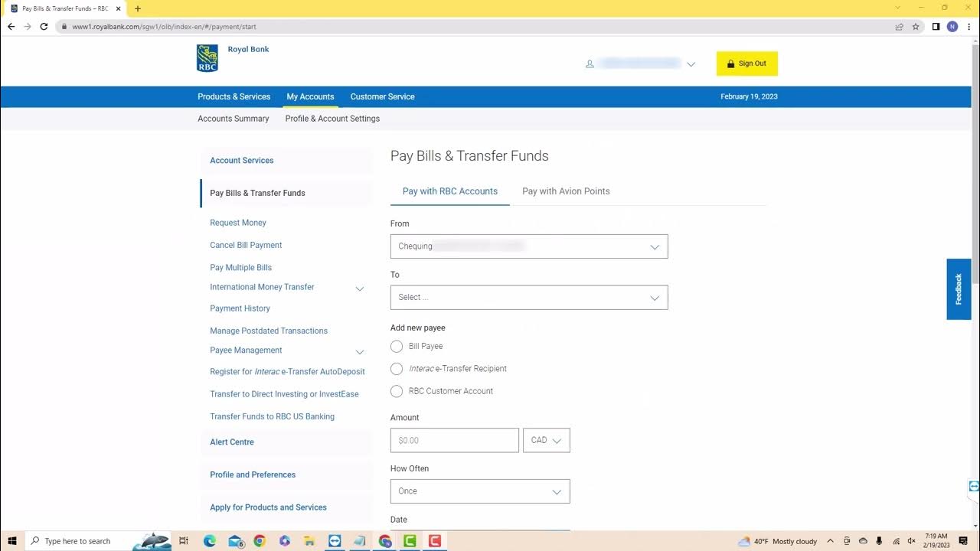The image size is (980, 551).
Task: Reload the page with browser refresh icon
Action: pyautogui.click(x=44, y=26)
